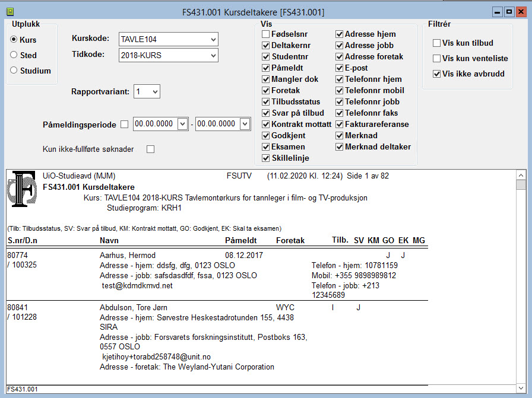The image size is (532, 398).
Task: Uncheck the Mangler dok checkbox
Action: tap(265, 79)
